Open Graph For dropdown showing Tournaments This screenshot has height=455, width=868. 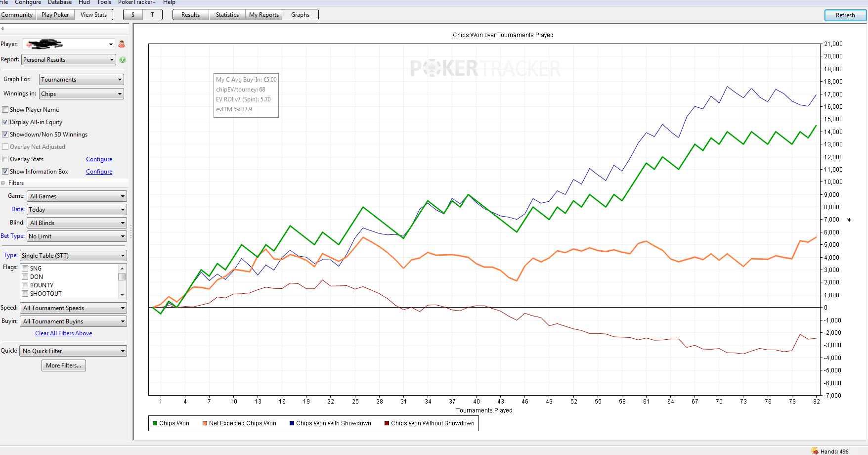[x=82, y=80]
